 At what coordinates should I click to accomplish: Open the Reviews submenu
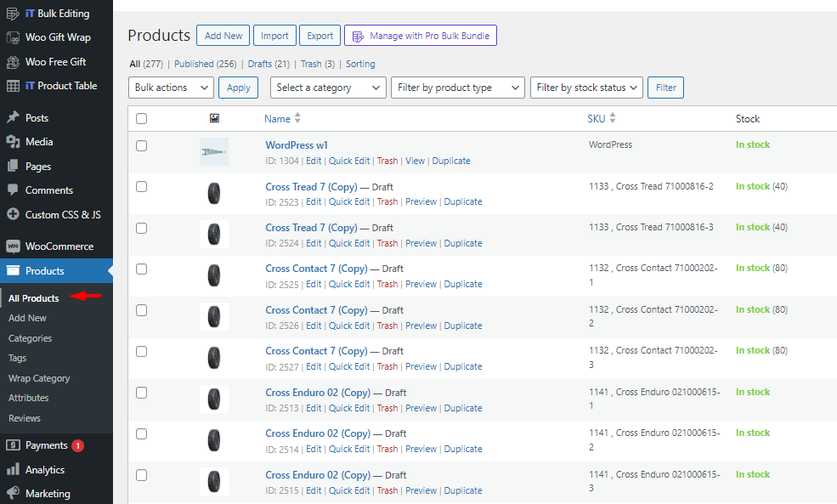pos(24,418)
